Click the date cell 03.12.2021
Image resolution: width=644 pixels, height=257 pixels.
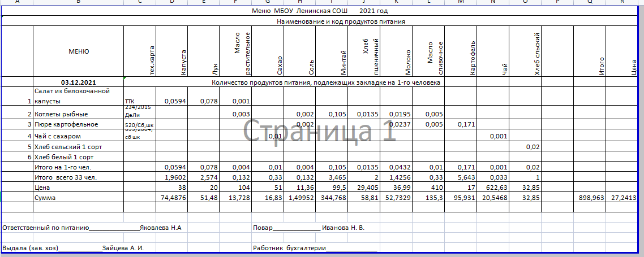point(78,82)
